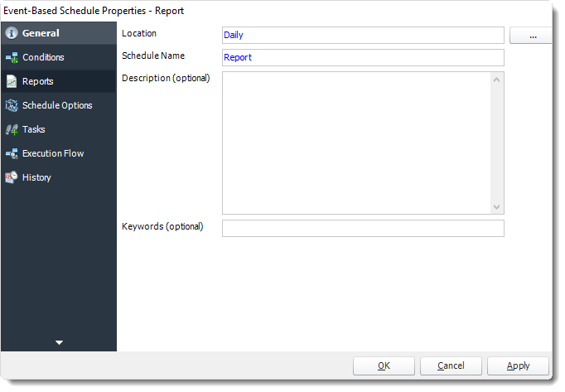
Task: Open the General tab
Action: (59, 33)
